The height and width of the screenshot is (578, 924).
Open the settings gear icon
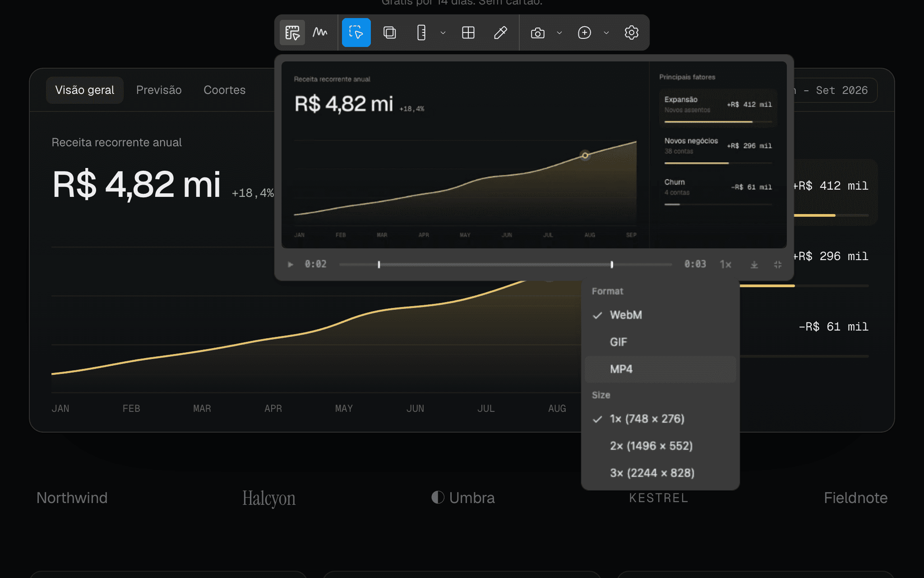[631, 33]
